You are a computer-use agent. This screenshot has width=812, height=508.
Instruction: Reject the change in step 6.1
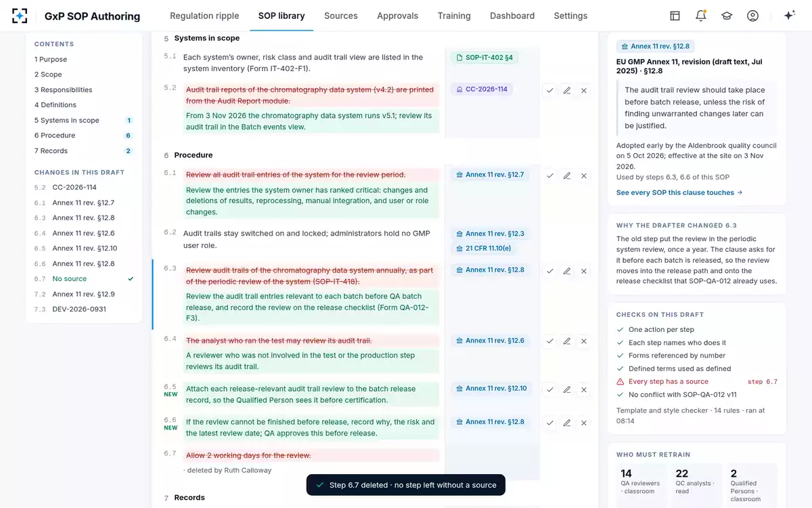click(584, 175)
